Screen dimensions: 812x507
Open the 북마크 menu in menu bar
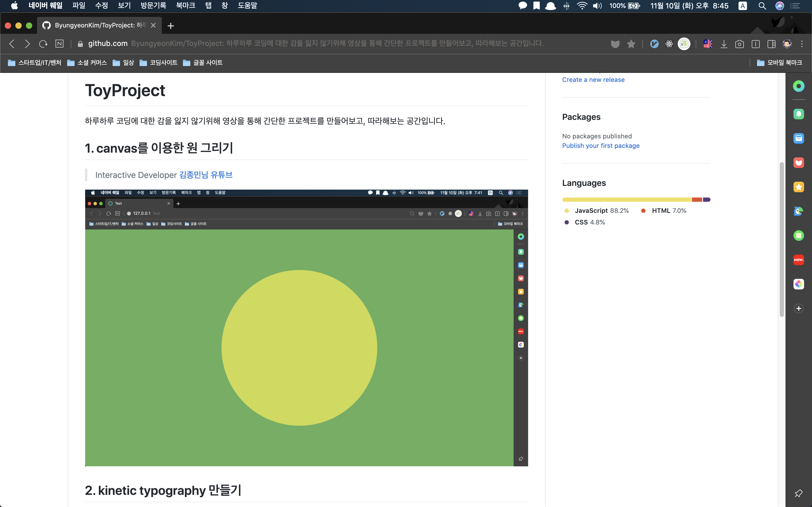[x=186, y=6]
